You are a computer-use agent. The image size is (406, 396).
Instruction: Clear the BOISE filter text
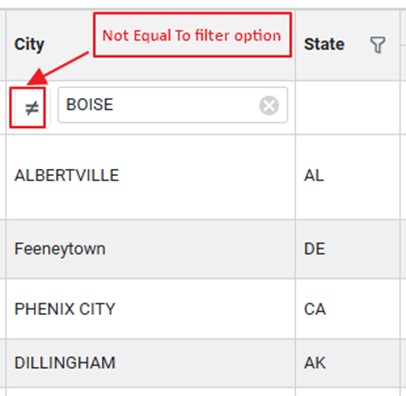(x=269, y=106)
